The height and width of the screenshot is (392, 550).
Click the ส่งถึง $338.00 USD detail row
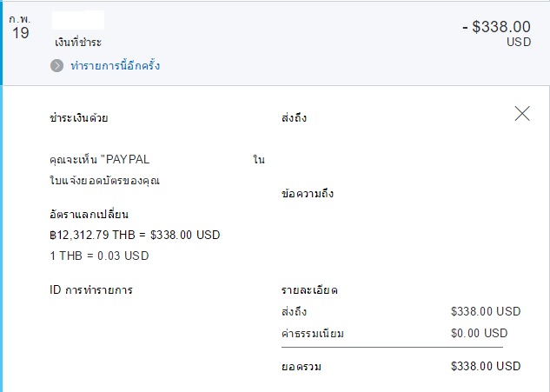tap(397, 311)
